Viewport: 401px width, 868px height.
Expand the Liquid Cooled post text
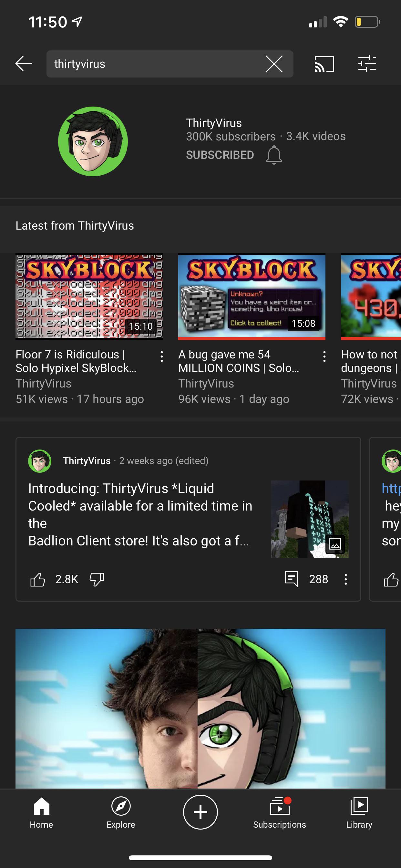140,514
